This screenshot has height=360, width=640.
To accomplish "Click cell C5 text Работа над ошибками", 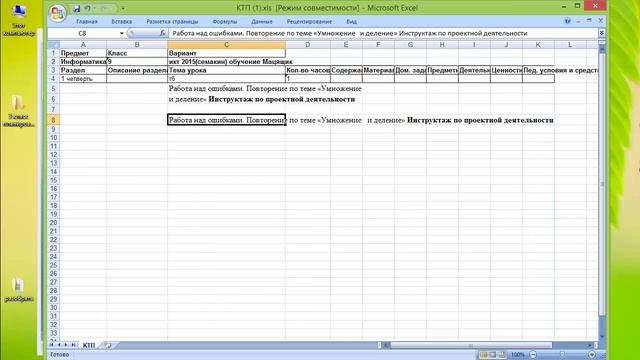I will [227, 89].
